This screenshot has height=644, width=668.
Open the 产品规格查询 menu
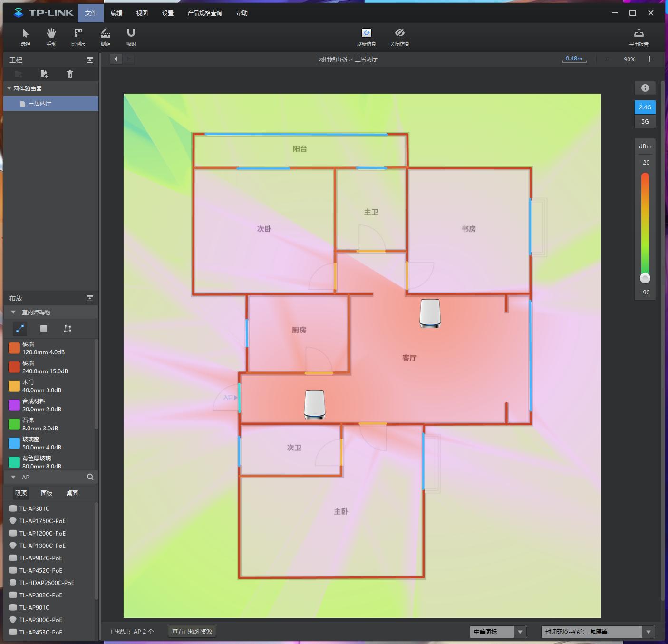[x=204, y=13]
